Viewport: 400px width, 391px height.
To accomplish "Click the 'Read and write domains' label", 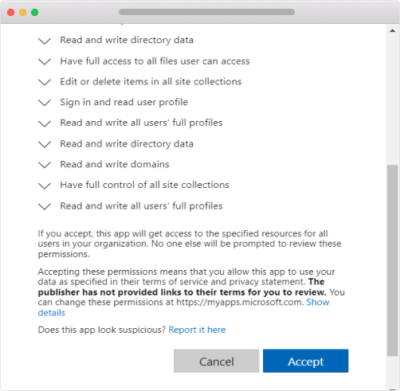I will (x=115, y=164).
